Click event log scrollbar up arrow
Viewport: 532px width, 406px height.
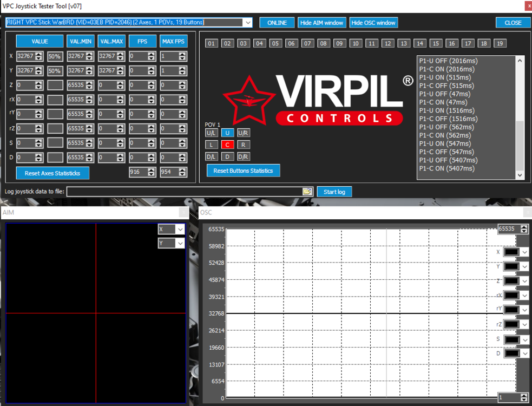pyautogui.click(x=520, y=61)
